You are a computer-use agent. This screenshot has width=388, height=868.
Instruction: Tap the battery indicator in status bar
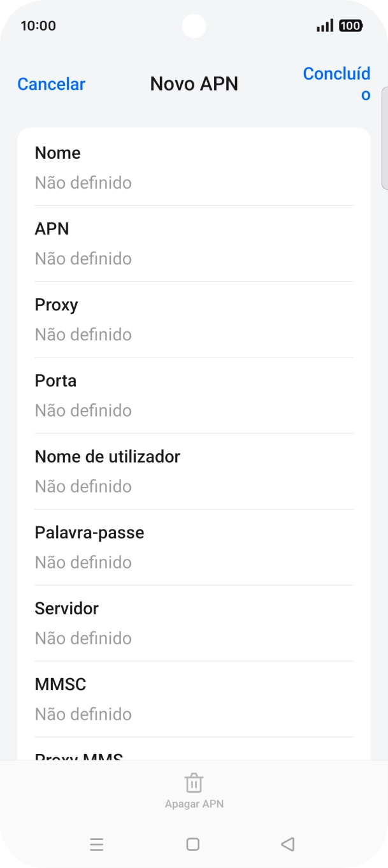350,26
